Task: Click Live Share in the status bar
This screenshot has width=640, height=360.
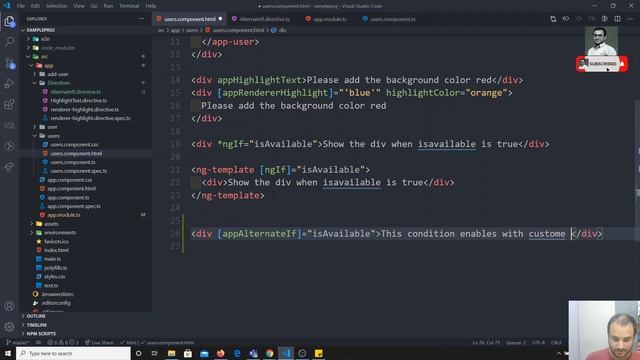Action: (99, 342)
